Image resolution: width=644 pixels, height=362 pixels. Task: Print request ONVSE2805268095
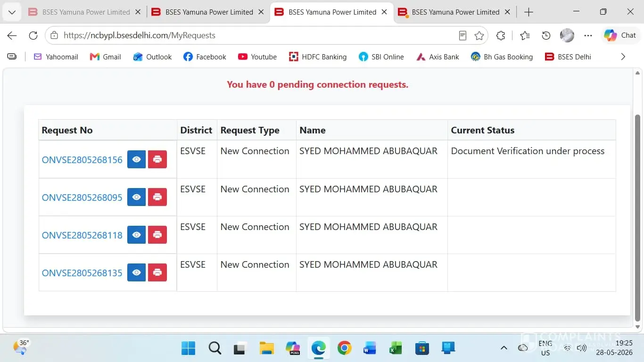pos(157,197)
